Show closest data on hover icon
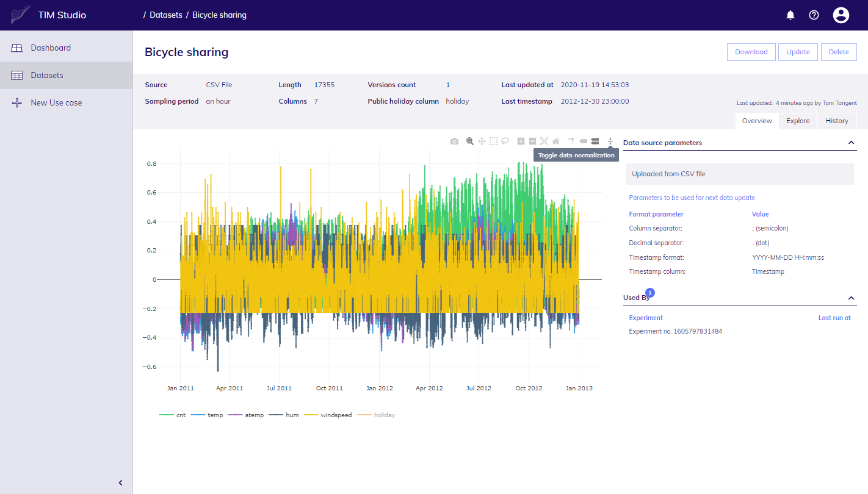868x494 pixels. [583, 141]
